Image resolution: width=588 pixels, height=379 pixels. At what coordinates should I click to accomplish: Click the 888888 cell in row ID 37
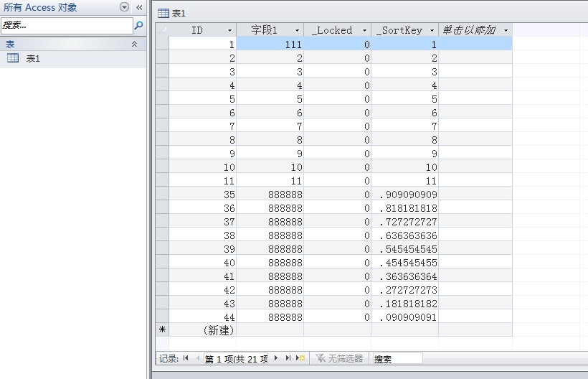click(270, 222)
